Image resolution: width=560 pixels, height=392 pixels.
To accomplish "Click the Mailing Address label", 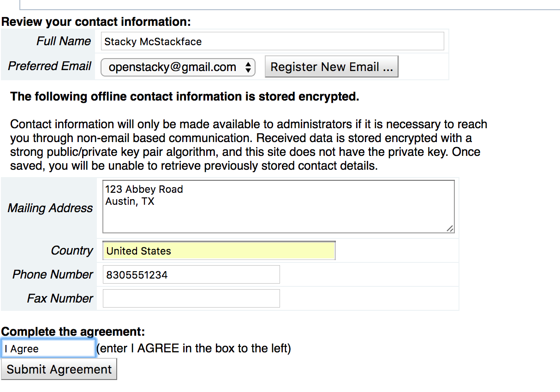I will pyautogui.click(x=50, y=208).
